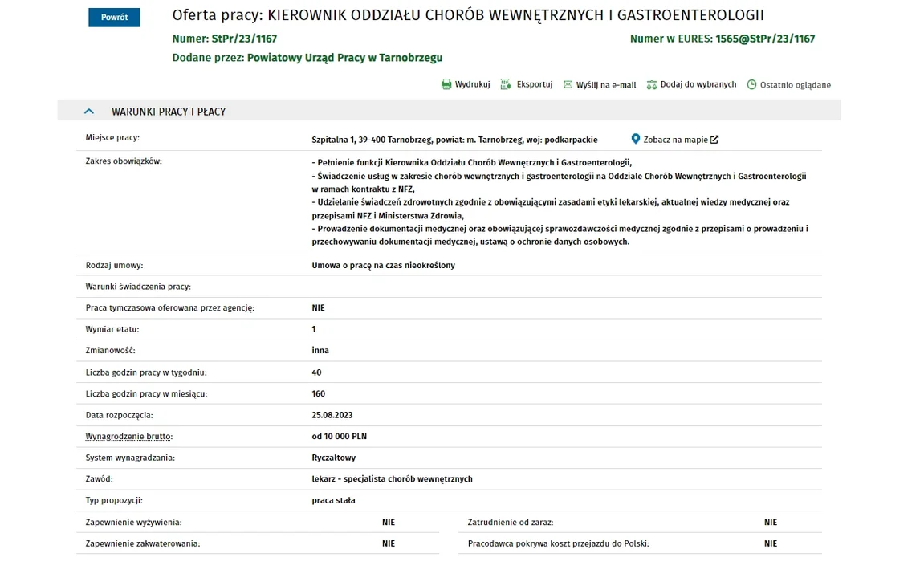This screenshot has width=924, height=578.
Task: Open the Ostatnio oglądane list
Action: [x=795, y=85]
